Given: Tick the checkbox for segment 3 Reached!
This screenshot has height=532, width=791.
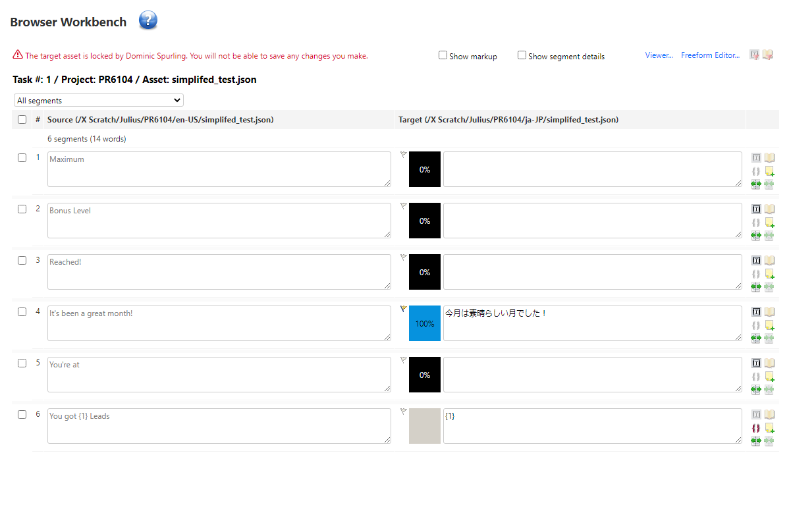Looking at the screenshot, I should point(22,261).
